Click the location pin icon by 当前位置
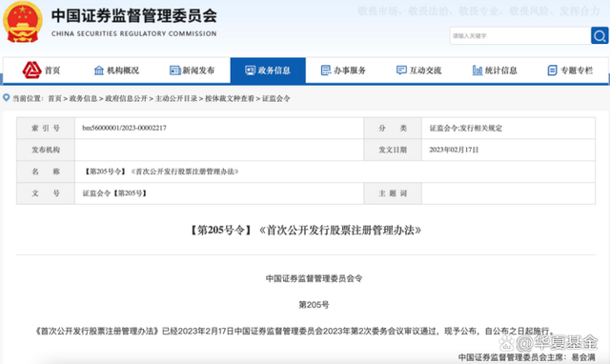 pos(7,97)
